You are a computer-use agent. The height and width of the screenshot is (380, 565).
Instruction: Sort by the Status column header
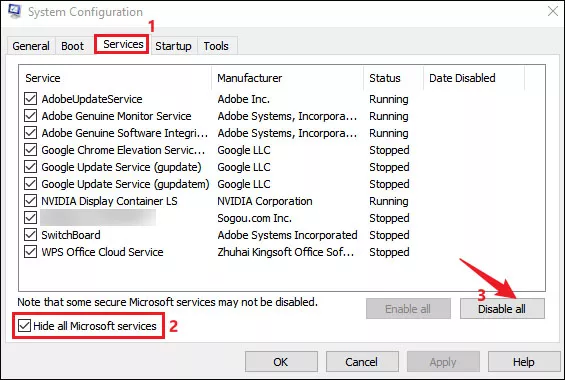point(393,78)
